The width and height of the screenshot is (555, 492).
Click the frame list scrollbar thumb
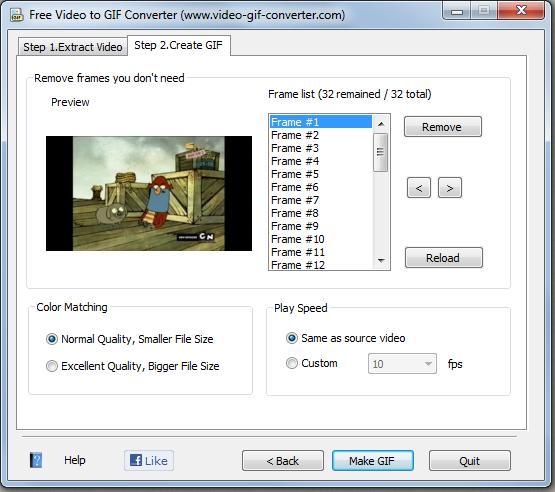pyautogui.click(x=381, y=152)
